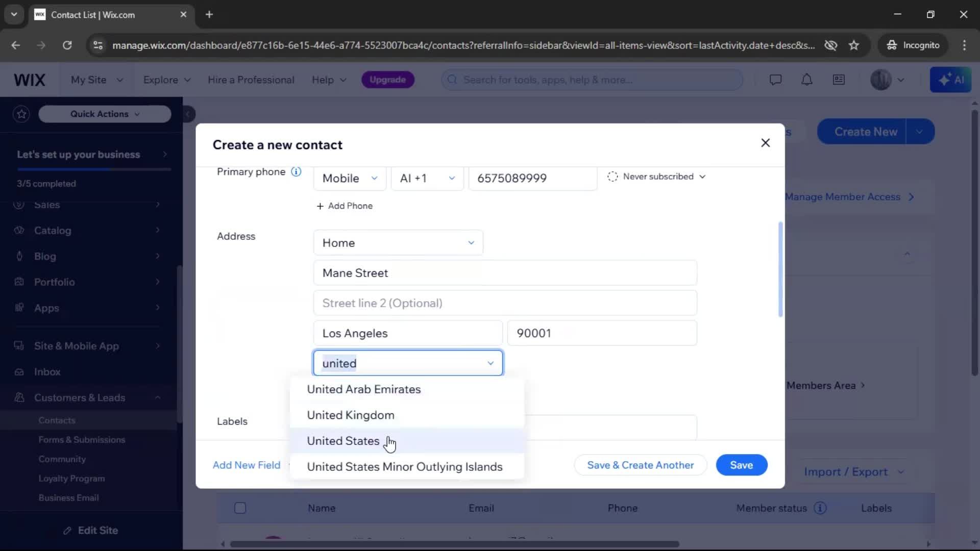This screenshot has height=551, width=980.
Task: Click Save & Create Another
Action: click(x=640, y=465)
